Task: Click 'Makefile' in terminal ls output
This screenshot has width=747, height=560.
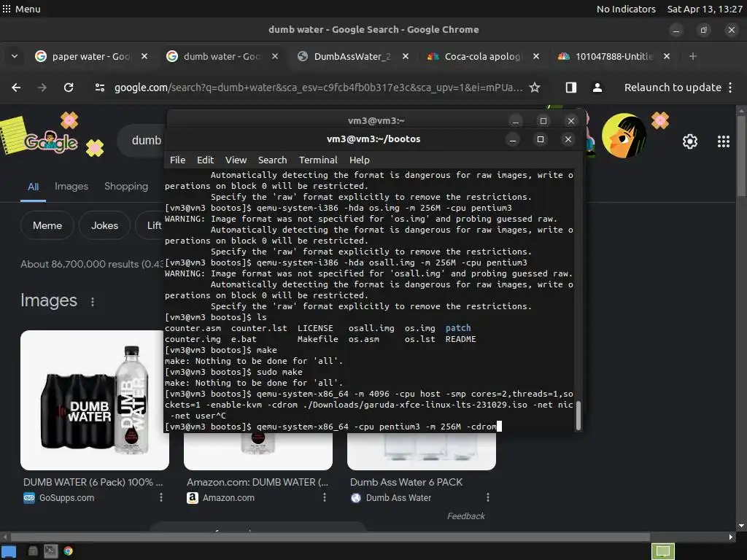Action: coord(318,338)
